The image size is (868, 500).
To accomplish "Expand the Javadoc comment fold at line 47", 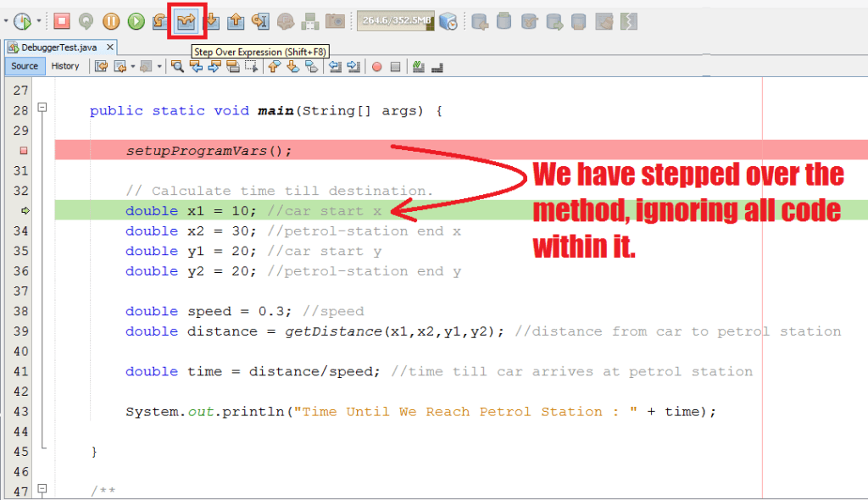I will click(42, 491).
